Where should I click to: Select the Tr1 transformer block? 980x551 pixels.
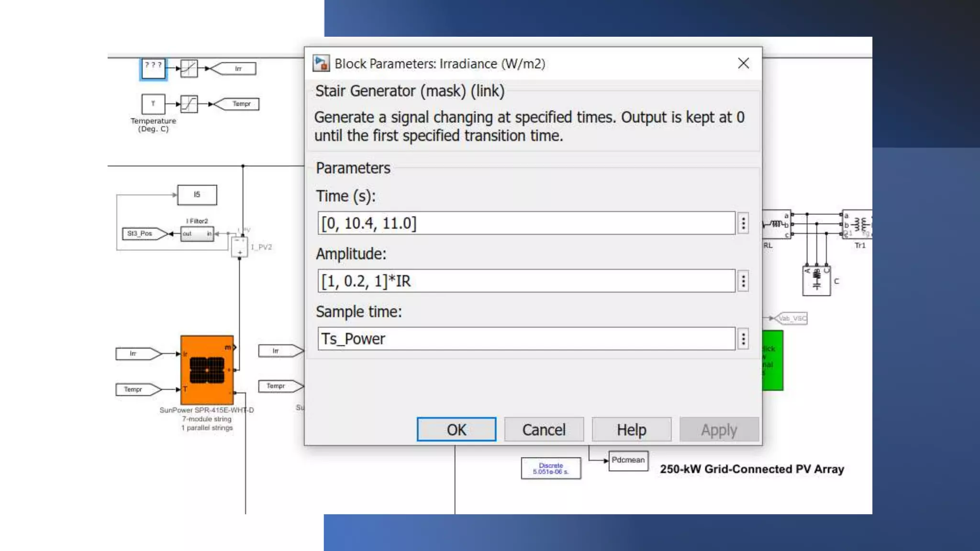(x=859, y=224)
